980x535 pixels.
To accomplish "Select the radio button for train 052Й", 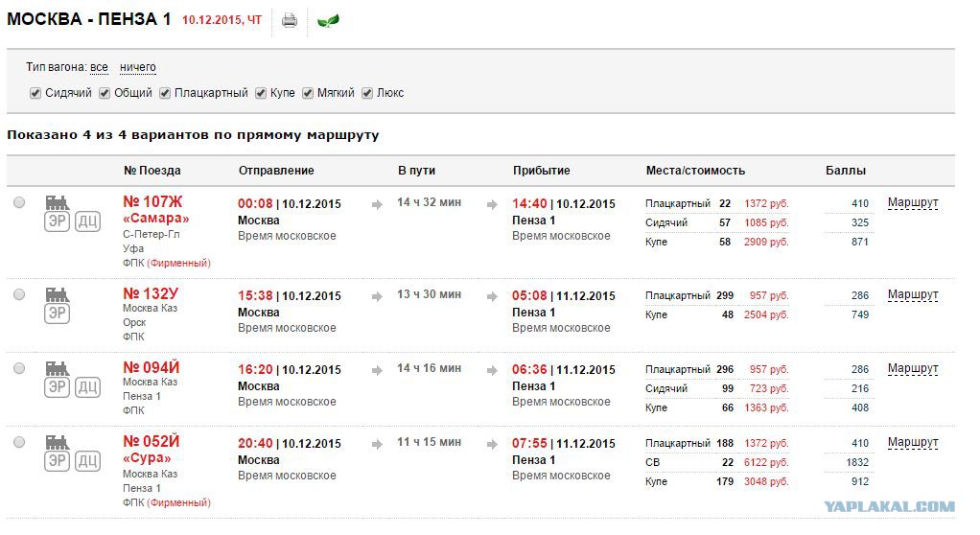I will point(19,441).
